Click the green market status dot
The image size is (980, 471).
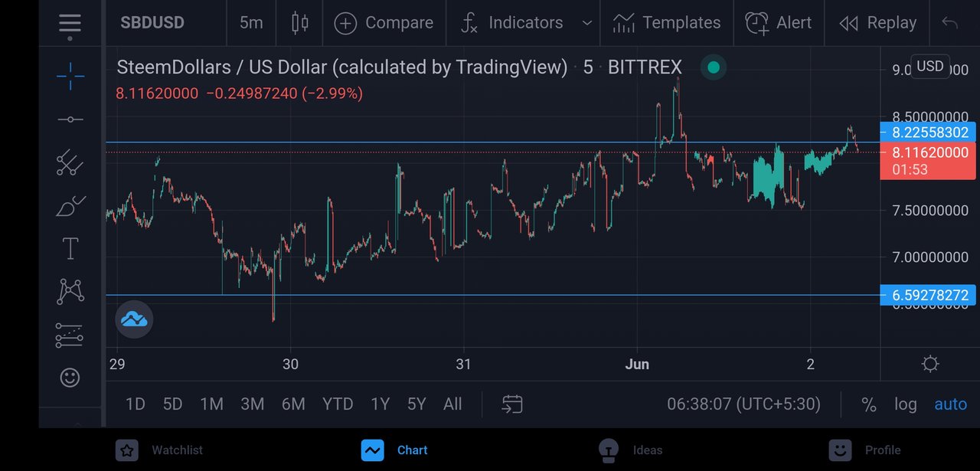(x=714, y=67)
